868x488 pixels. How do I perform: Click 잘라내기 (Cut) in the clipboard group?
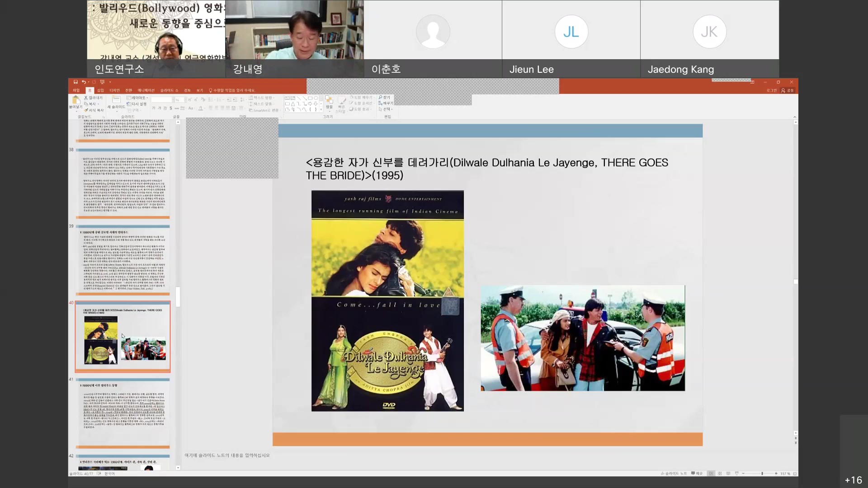93,98
